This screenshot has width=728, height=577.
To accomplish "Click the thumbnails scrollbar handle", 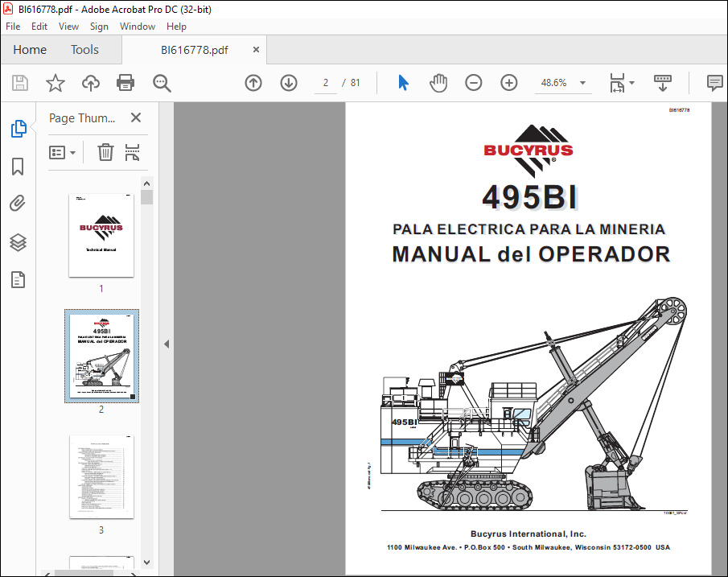I will pos(146,197).
